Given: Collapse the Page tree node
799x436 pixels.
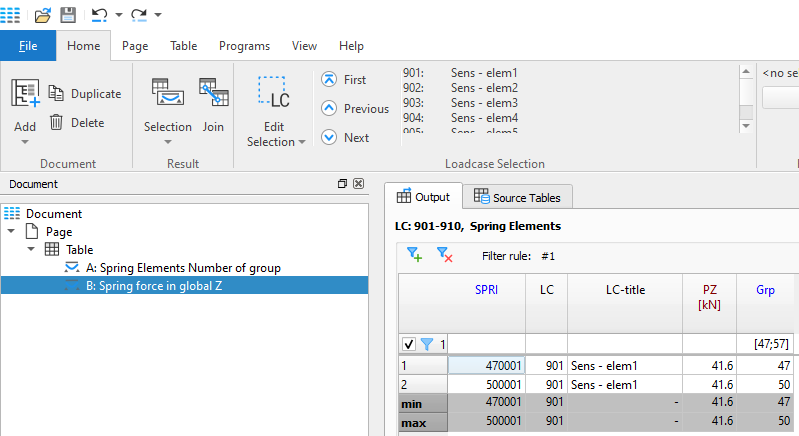Looking at the screenshot, I should 11,231.
